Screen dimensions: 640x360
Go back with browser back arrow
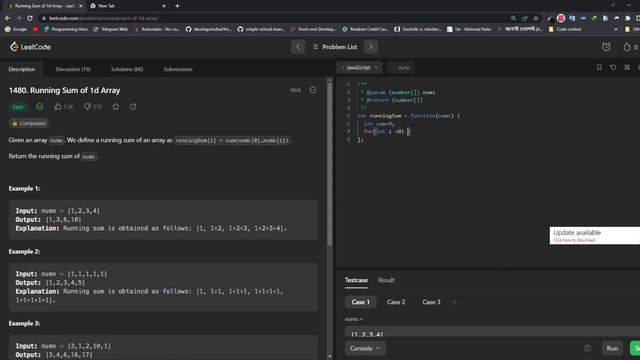(8, 18)
